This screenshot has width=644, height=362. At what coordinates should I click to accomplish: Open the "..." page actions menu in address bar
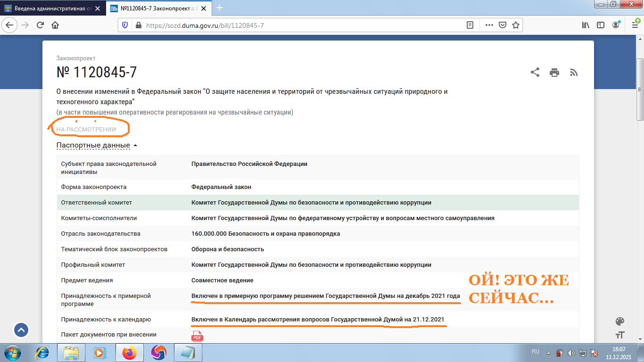pyautogui.click(x=489, y=25)
